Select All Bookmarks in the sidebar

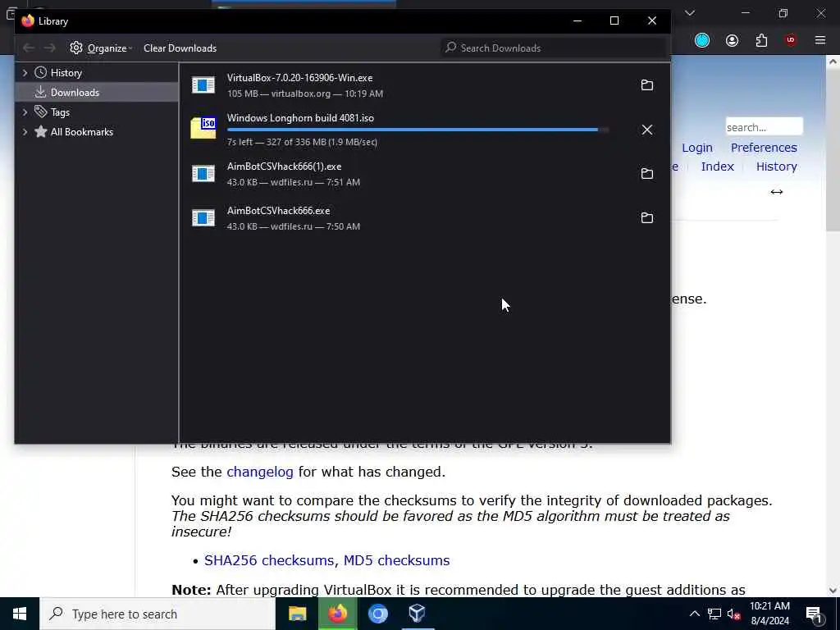(x=81, y=132)
